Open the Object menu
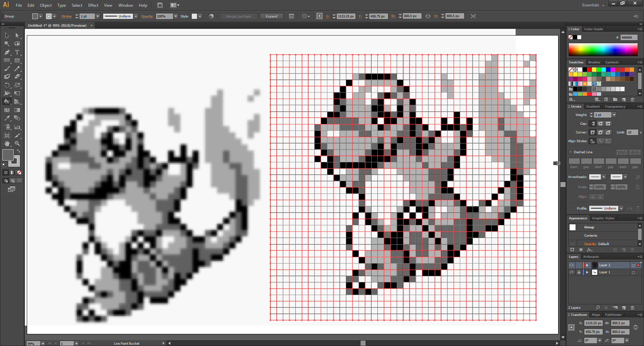 [x=46, y=5]
